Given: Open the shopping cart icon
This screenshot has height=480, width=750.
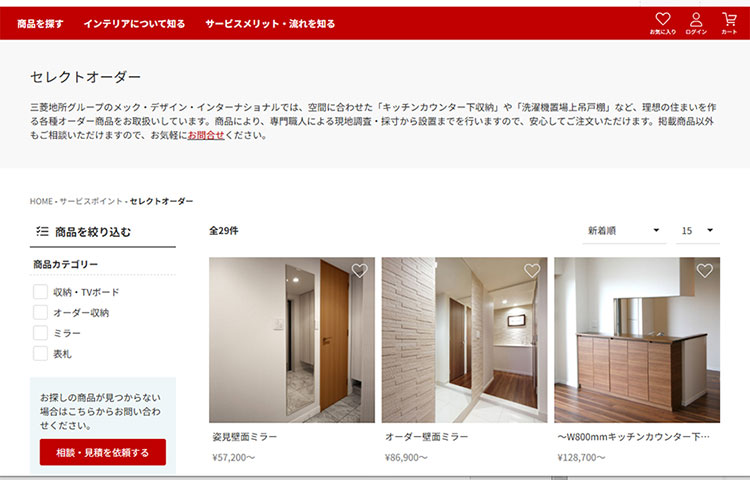Looking at the screenshot, I should [729, 22].
